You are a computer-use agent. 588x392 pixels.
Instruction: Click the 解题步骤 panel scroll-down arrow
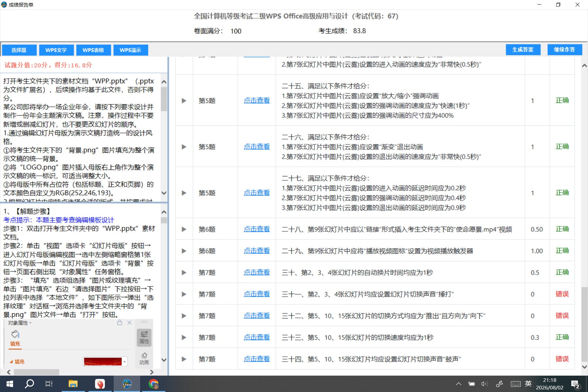tap(164, 360)
